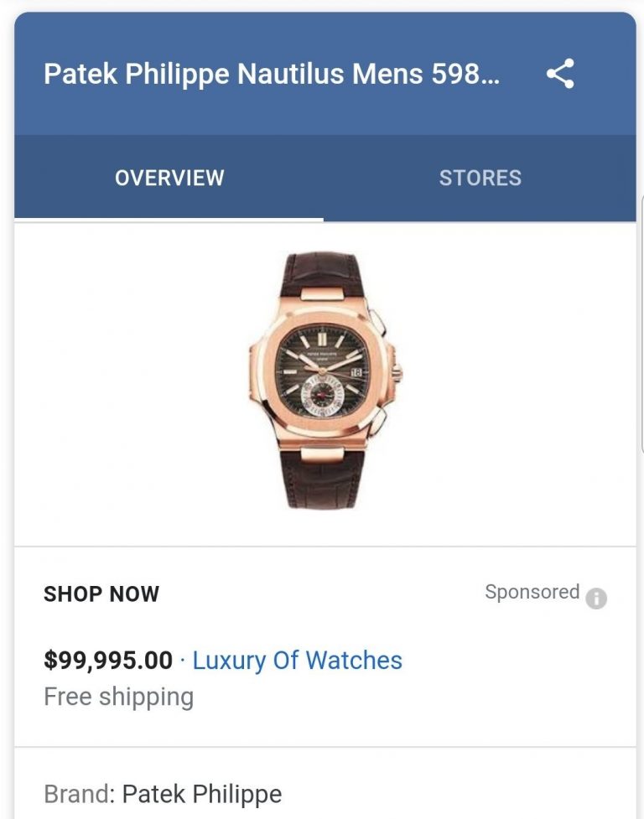Switch to the Stores tab
This screenshot has height=819, width=644.
point(480,178)
